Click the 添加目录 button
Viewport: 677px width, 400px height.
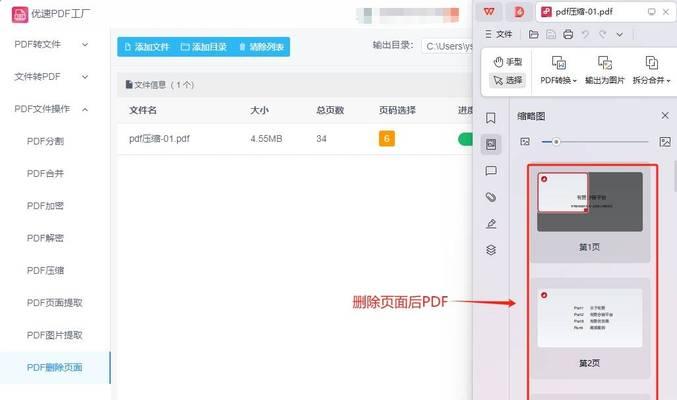pyautogui.click(x=204, y=47)
